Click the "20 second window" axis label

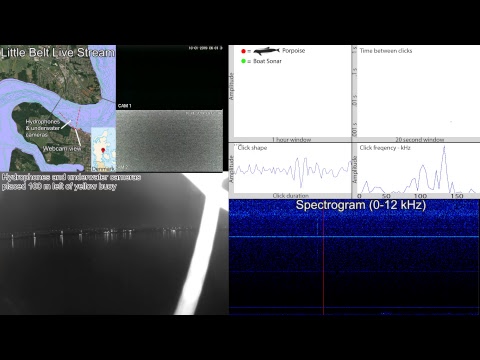[419, 140]
